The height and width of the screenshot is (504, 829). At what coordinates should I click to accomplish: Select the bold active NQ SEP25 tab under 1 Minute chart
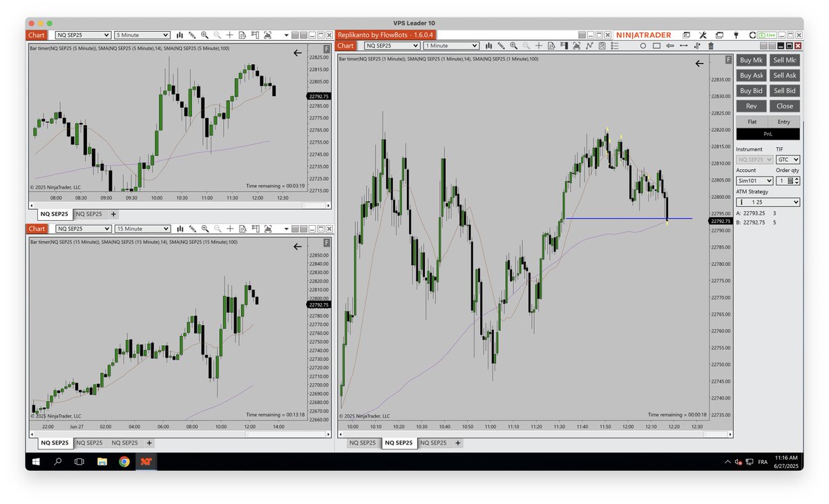click(x=400, y=443)
